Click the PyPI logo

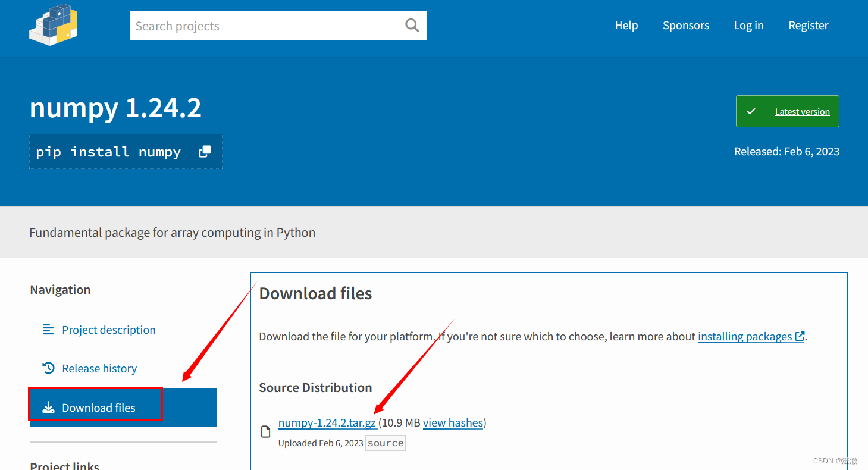54,25
